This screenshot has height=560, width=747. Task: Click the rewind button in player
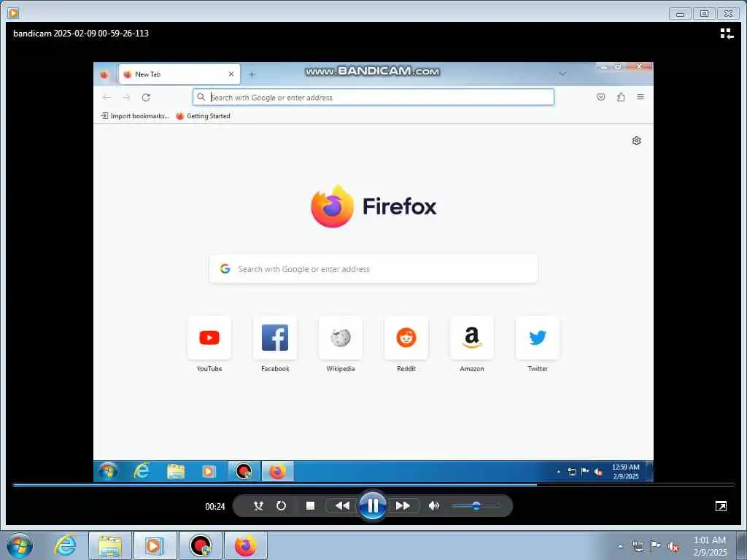[342, 506]
